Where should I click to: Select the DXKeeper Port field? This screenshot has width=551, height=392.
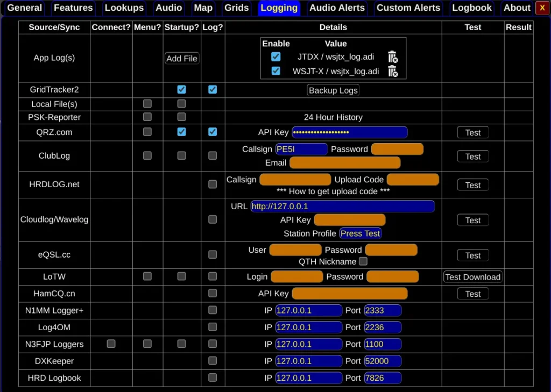[x=382, y=361]
